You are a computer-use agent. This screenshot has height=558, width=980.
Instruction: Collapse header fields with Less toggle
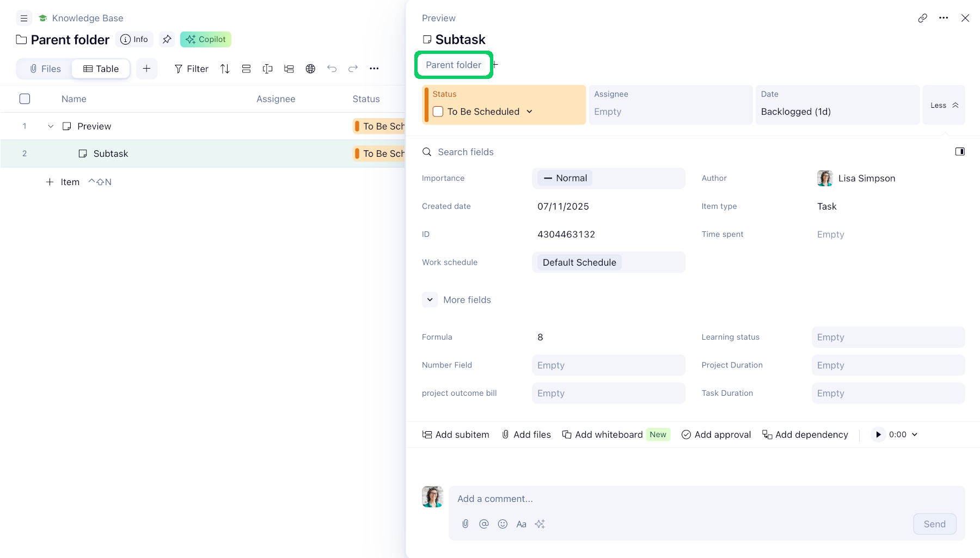coord(944,105)
